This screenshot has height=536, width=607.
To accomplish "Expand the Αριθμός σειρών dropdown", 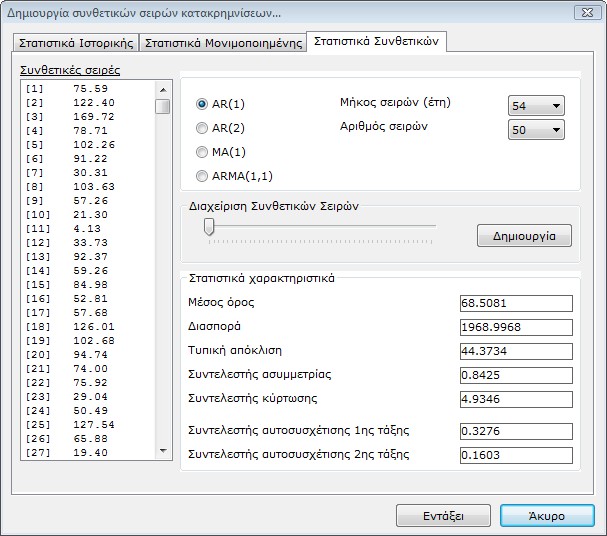I will (537, 130).
